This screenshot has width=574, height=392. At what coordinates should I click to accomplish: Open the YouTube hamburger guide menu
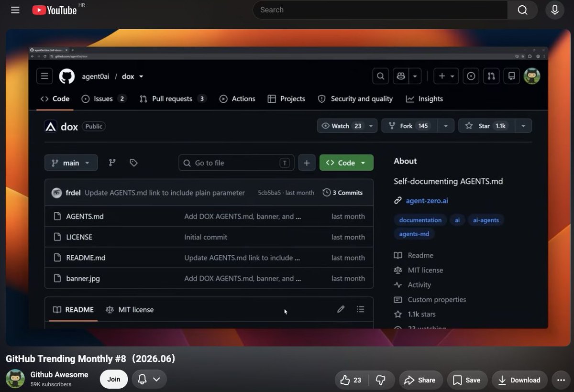coord(15,10)
